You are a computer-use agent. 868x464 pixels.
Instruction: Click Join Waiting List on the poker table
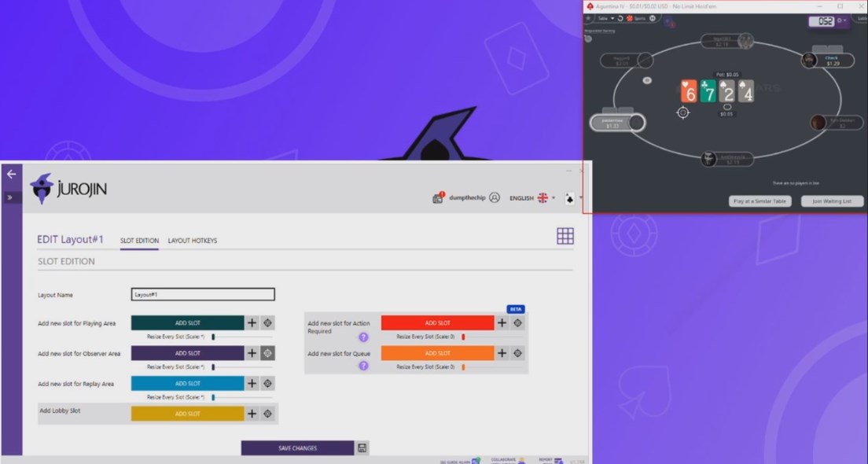(832, 201)
